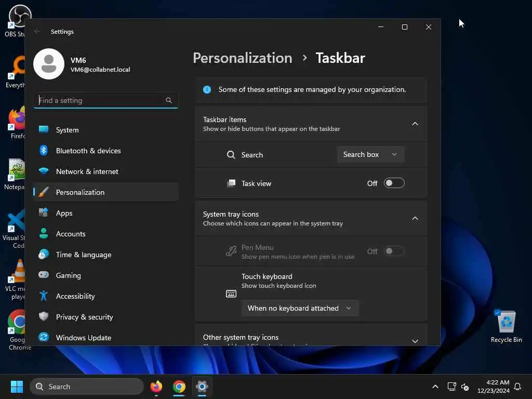This screenshot has height=399, width=532.
Task: Focus the Find a setting search field
Action: point(106,100)
